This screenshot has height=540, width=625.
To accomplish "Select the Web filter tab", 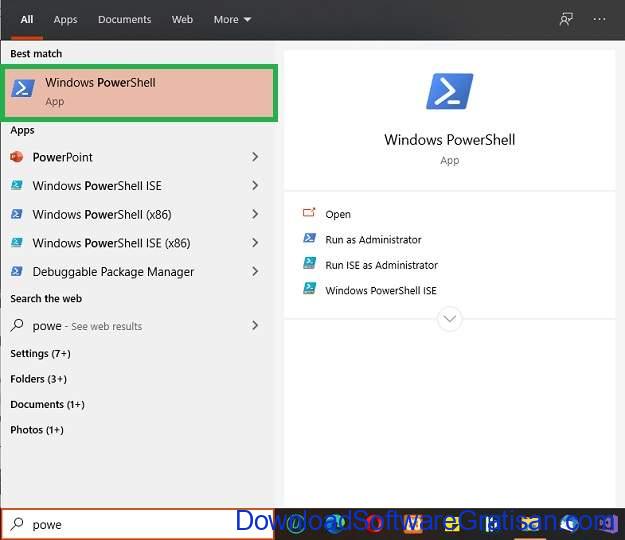I will pyautogui.click(x=182, y=20).
